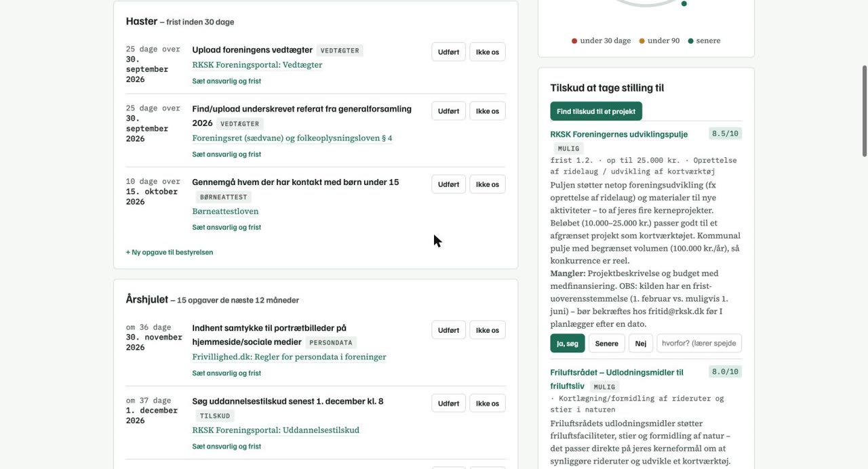Click 'Ikke os' for børn under 15 task
The width and height of the screenshot is (868, 469).
click(x=488, y=184)
